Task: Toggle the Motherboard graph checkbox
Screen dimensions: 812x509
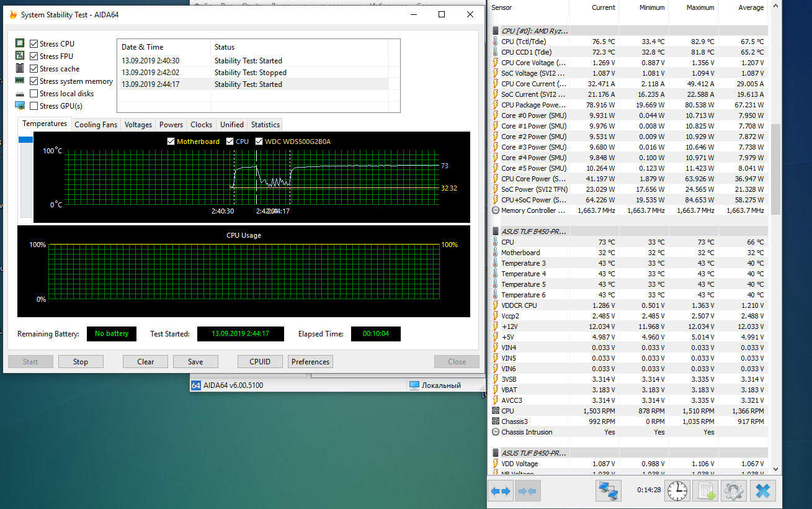Action: coord(171,142)
